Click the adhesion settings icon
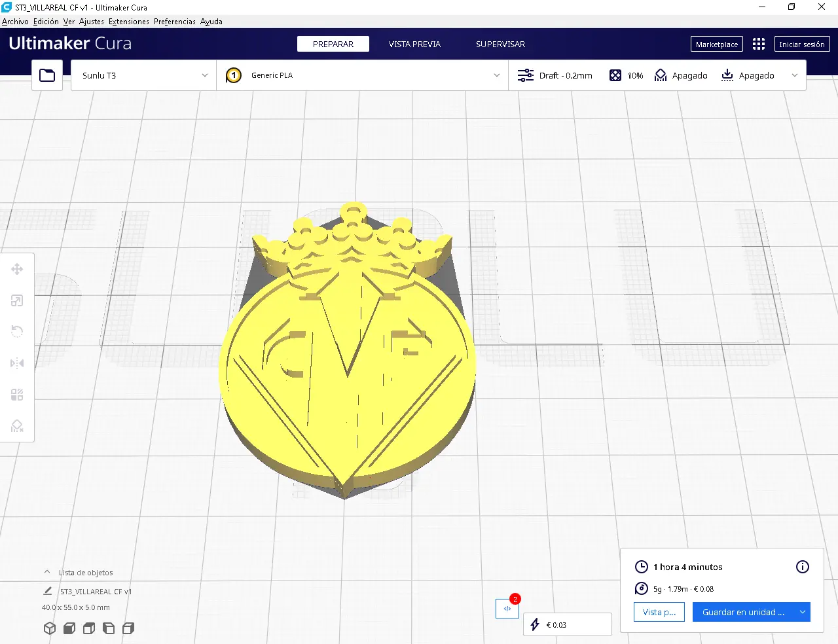This screenshot has height=644, width=838. (727, 75)
